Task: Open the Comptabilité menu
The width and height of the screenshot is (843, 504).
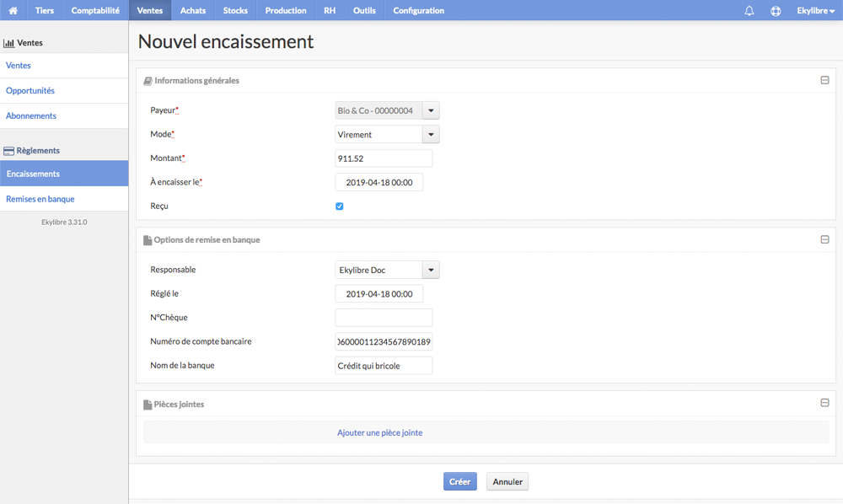Action: point(95,10)
